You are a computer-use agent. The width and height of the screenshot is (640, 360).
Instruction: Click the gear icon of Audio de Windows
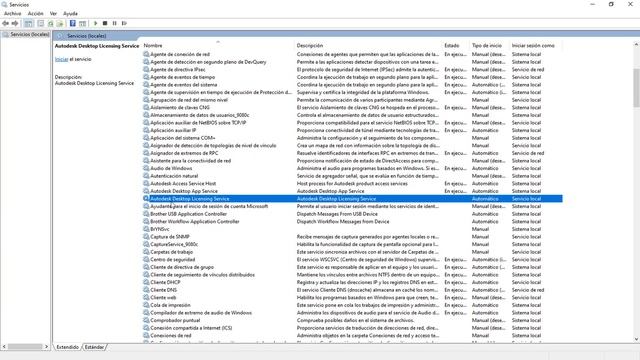pos(146,168)
